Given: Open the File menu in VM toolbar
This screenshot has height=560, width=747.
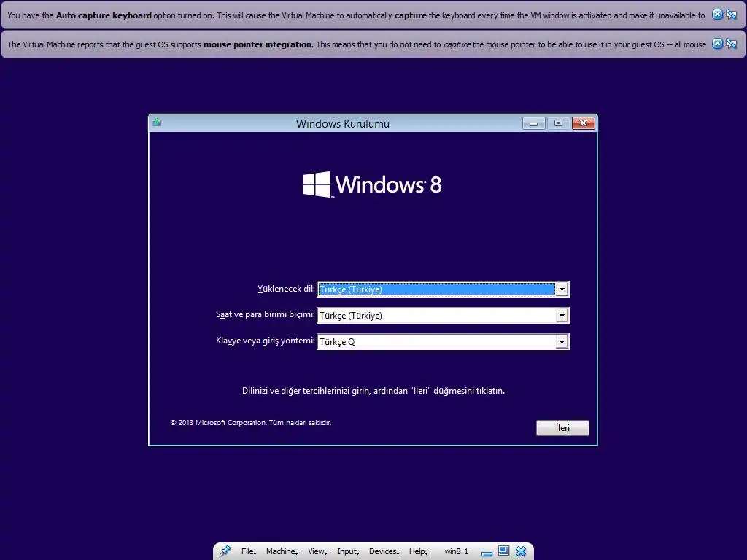Looking at the screenshot, I should point(249,551).
